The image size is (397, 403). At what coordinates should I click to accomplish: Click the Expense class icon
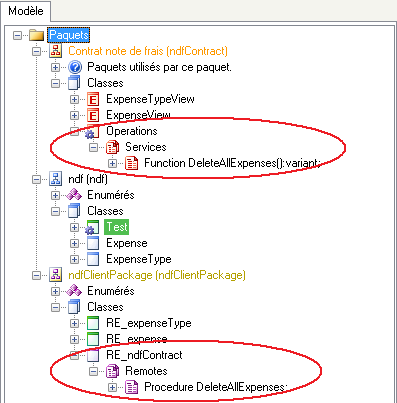(x=93, y=243)
